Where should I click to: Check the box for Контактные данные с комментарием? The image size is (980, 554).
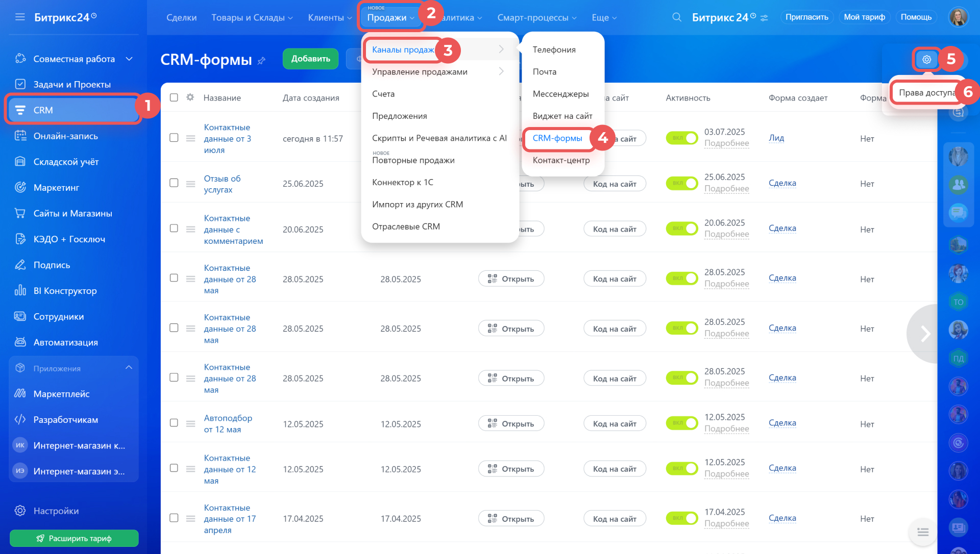pos(174,228)
